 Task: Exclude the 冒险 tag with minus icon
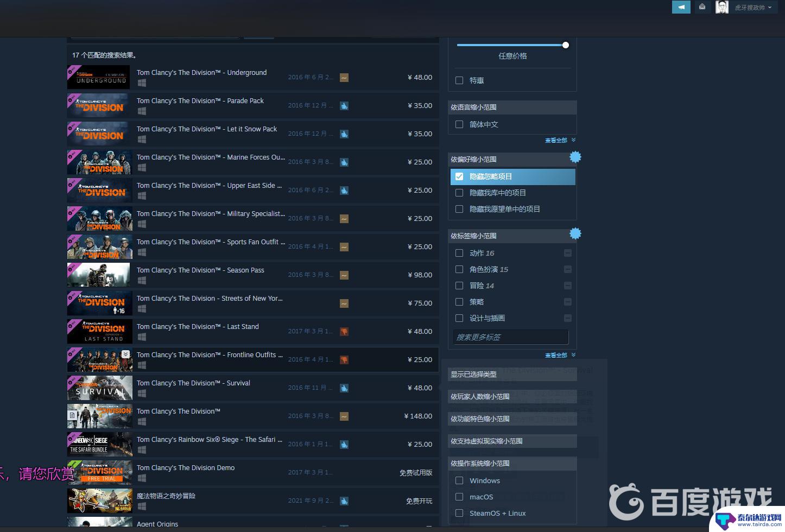[x=568, y=286]
